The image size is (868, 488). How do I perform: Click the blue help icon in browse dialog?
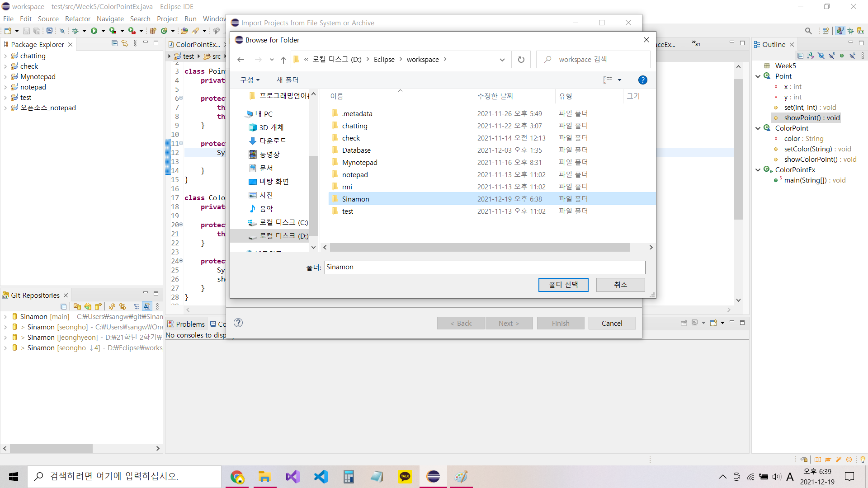click(x=642, y=80)
